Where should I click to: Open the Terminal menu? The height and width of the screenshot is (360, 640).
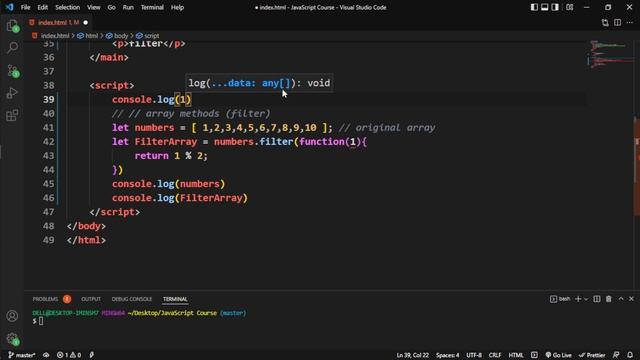[152, 7]
